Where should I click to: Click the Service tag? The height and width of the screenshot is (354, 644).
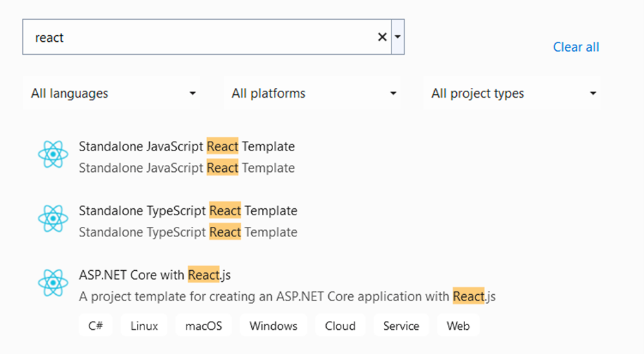pyautogui.click(x=401, y=326)
